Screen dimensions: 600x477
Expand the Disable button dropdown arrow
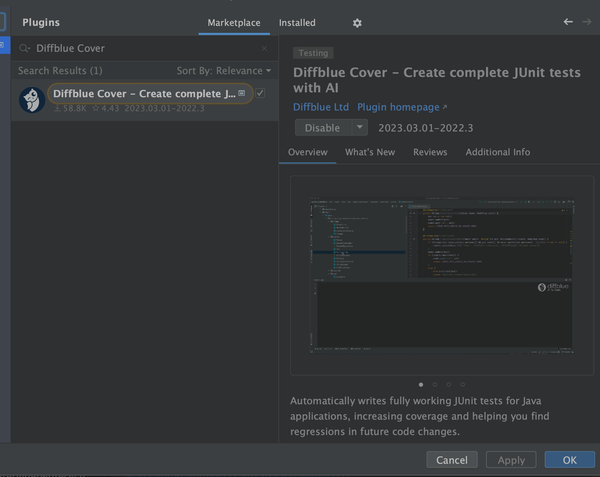358,128
